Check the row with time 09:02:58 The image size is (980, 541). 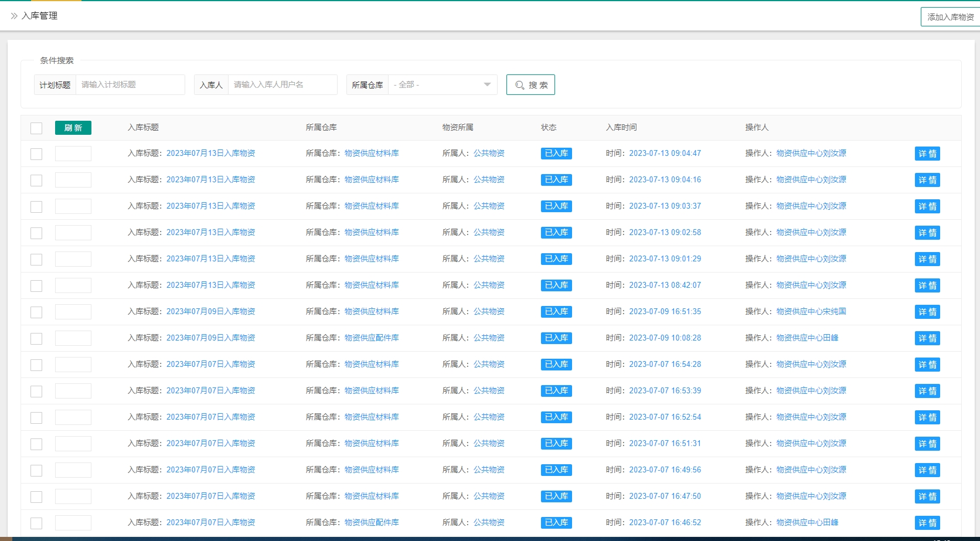tap(36, 233)
